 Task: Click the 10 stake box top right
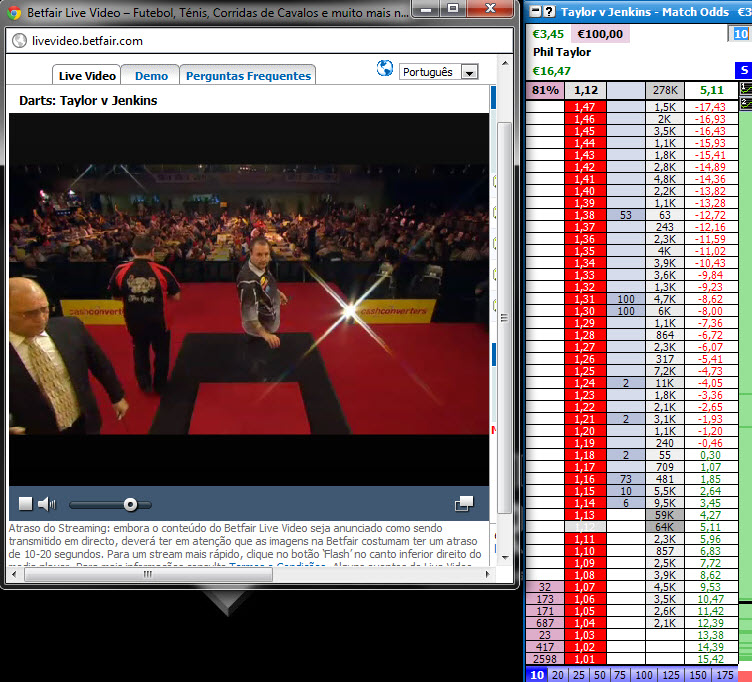[x=740, y=34]
